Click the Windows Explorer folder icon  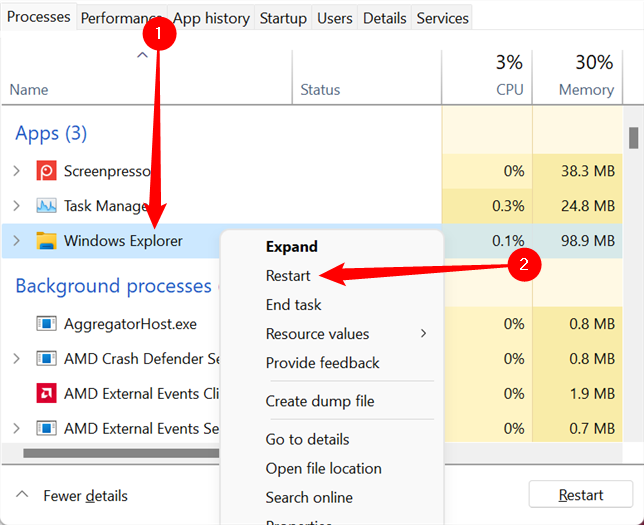46,240
